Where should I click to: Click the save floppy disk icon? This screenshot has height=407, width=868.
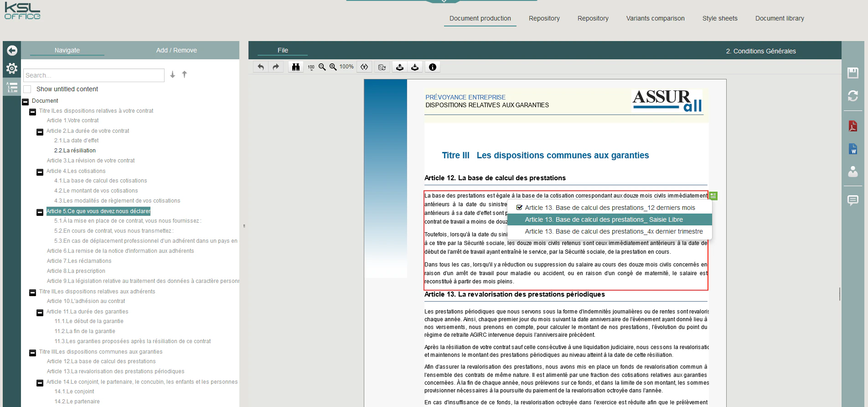(852, 73)
